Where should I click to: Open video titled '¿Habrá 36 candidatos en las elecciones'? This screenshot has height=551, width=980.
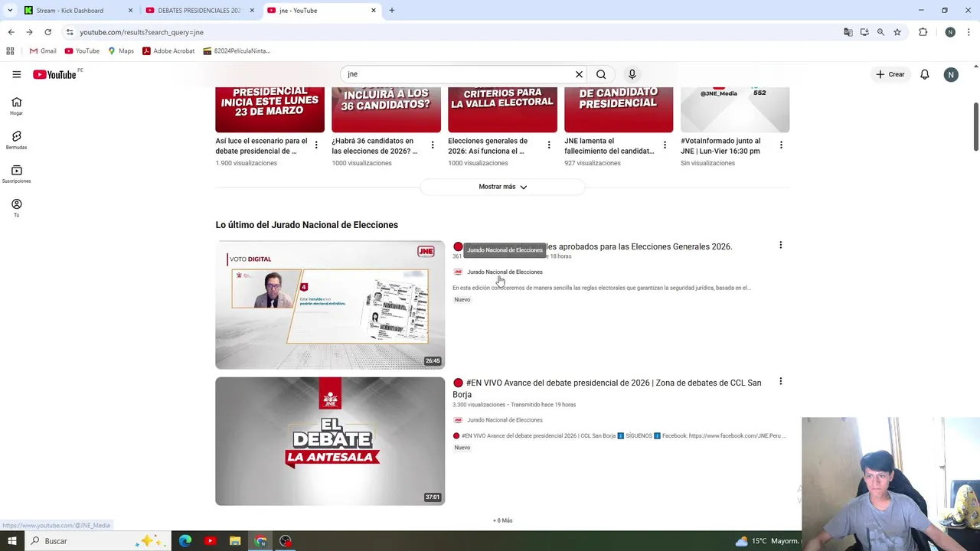pos(374,145)
